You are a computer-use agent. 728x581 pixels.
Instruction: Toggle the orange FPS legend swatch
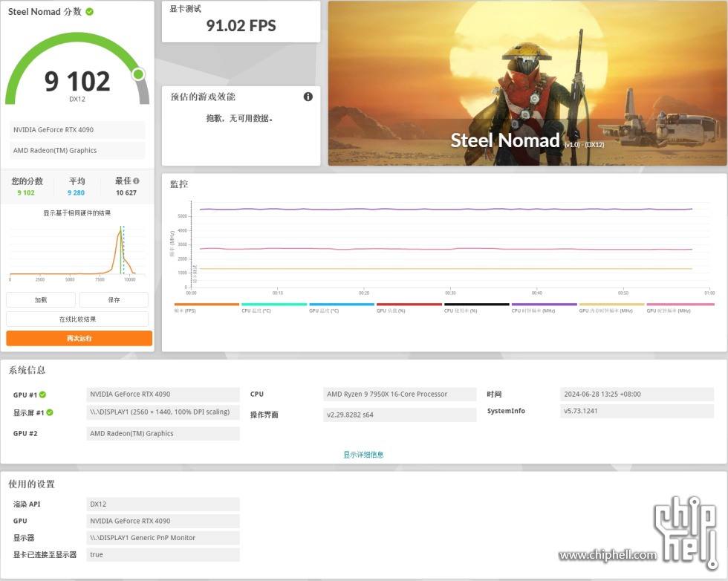tap(207, 304)
